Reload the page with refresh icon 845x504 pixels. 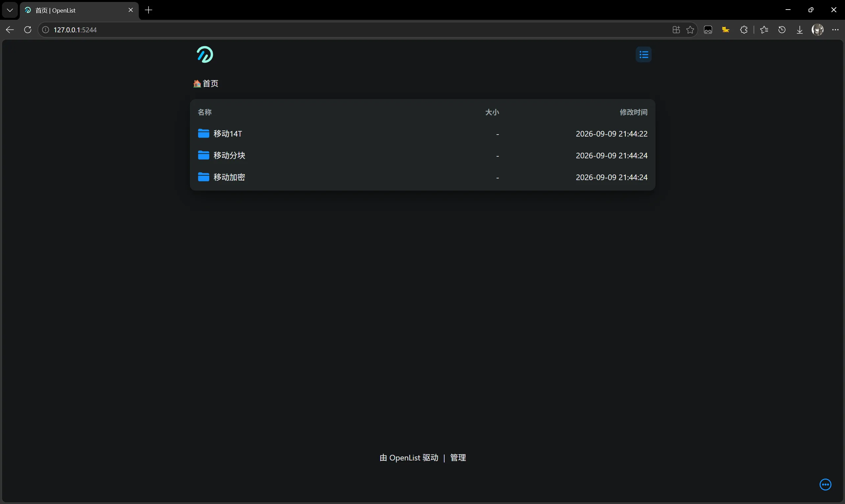point(28,30)
